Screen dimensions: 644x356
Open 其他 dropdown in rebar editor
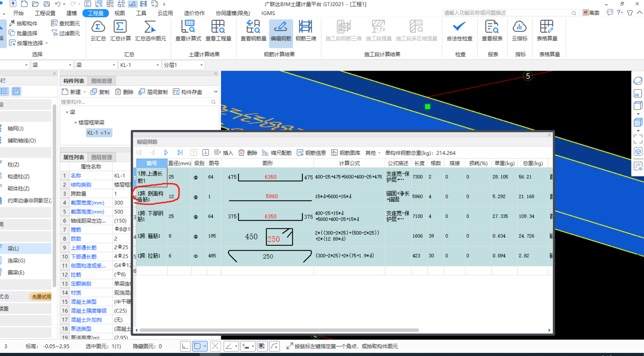(373, 153)
